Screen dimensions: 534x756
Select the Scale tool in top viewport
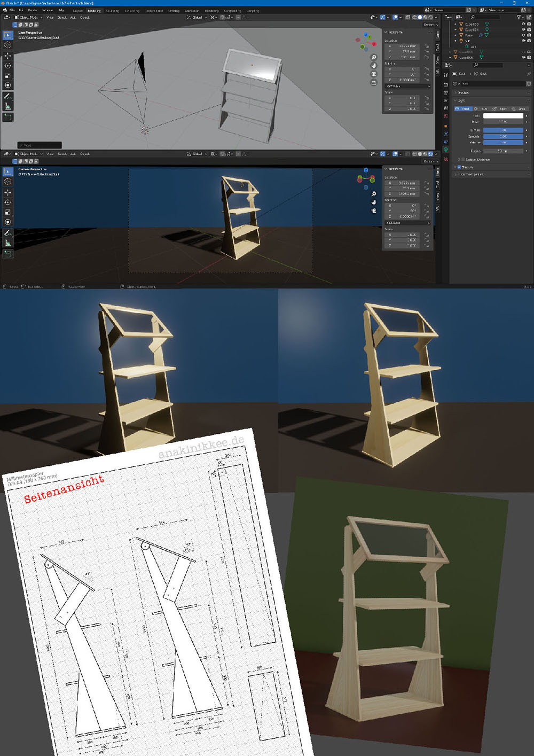(x=7, y=75)
